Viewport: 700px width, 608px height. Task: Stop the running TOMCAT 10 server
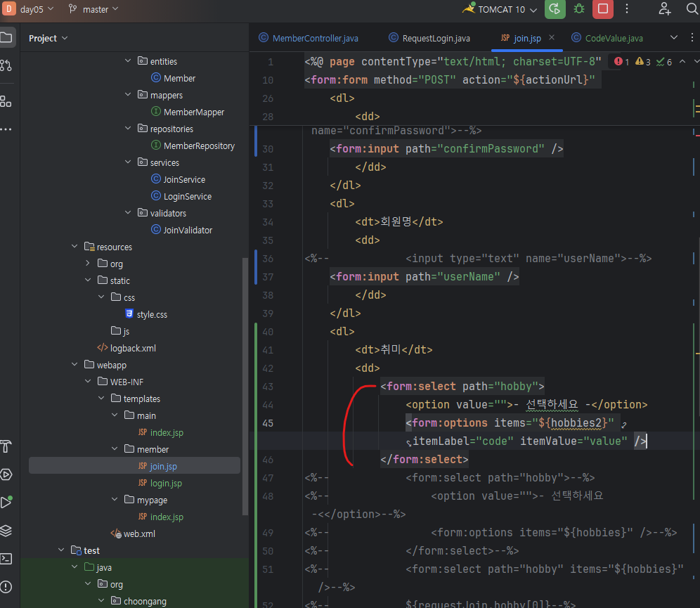coord(603,9)
